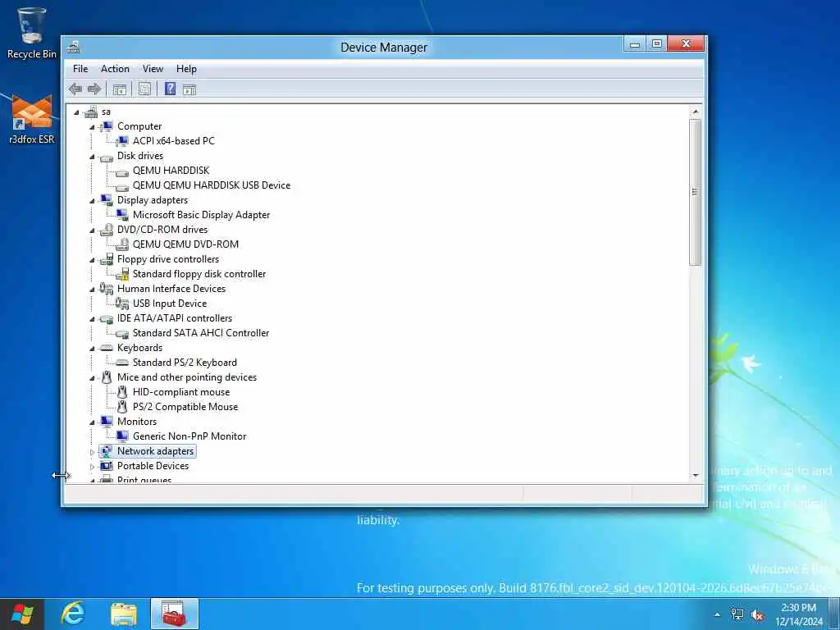
Task: Collapse Mice and other pointing devices
Action: click(92, 378)
